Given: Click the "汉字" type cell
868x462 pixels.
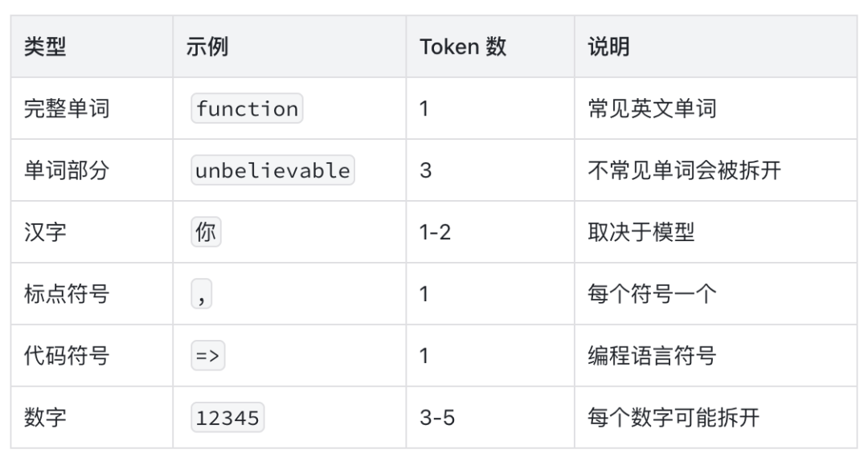Looking at the screenshot, I should (45, 232).
